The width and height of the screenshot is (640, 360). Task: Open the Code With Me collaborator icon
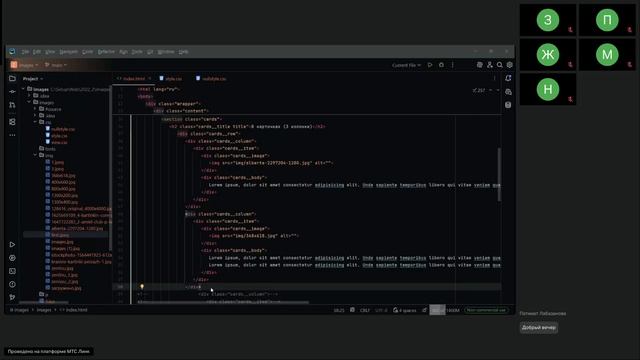(490, 65)
